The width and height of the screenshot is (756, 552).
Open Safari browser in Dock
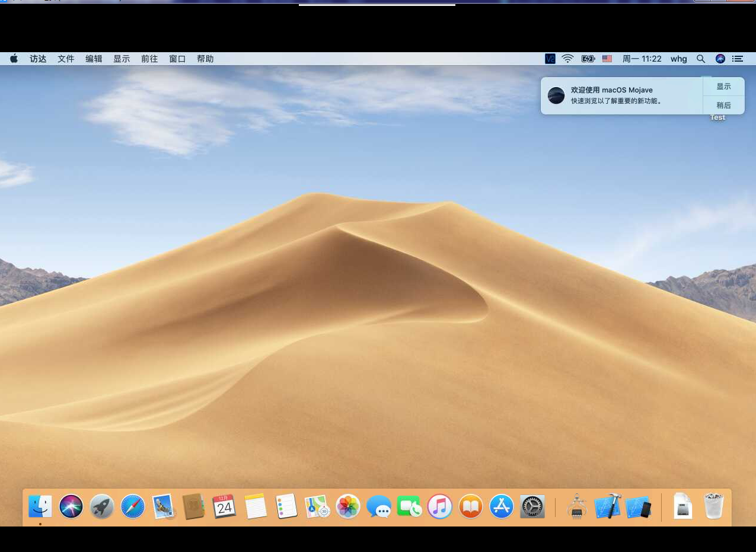pyautogui.click(x=133, y=506)
